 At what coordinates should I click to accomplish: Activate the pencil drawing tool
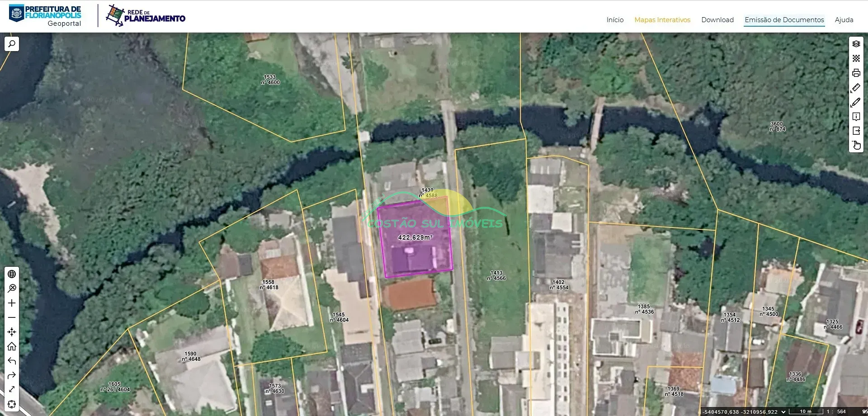pos(856,102)
